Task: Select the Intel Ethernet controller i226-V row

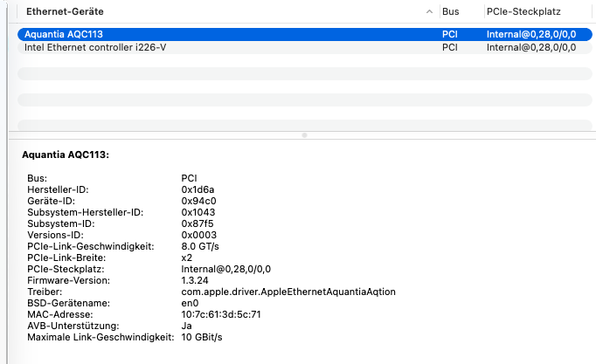Action: click(x=304, y=47)
